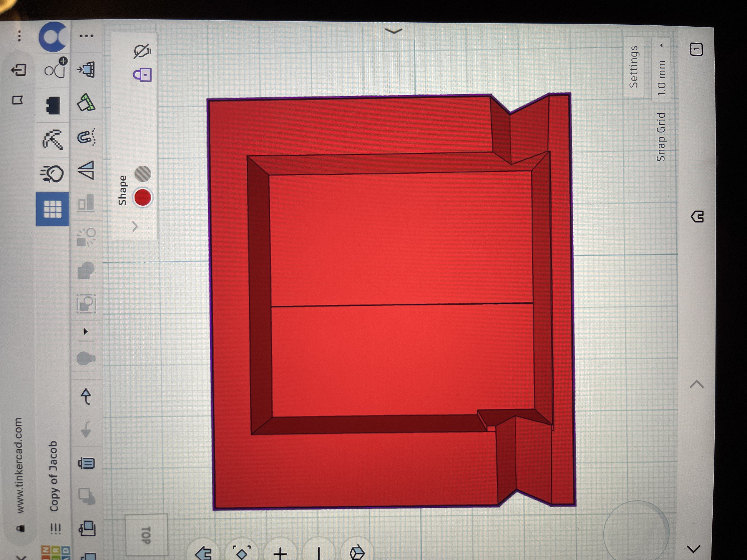Switch view mode using the perspective cube icon
The image size is (747, 560).
pyautogui.click(x=357, y=553)
